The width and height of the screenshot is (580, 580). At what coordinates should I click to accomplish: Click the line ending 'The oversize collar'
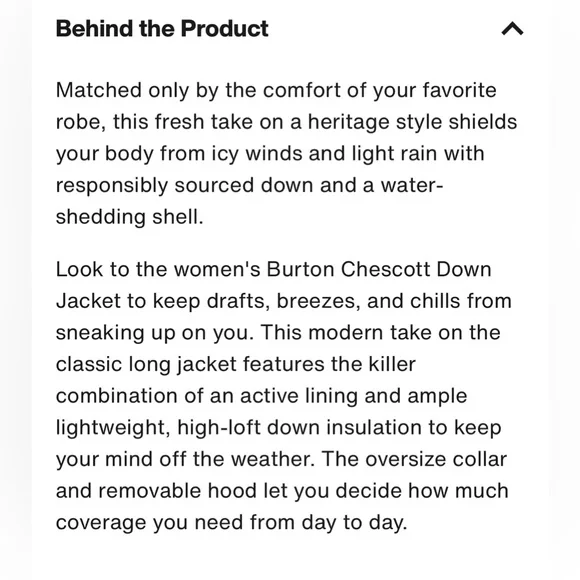[x=281, y=459]
